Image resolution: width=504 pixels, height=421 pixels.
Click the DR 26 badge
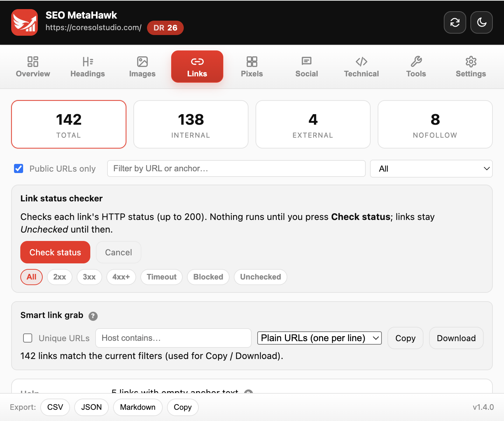coord(165,28)
